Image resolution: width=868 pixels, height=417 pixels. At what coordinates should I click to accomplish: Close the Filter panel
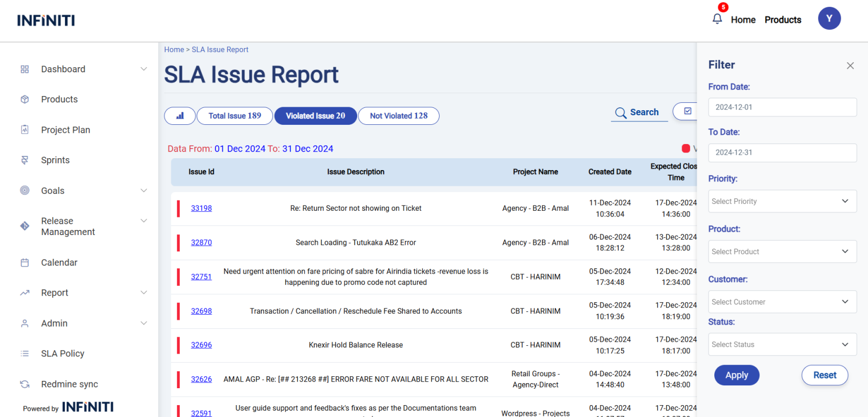(850, 66)
